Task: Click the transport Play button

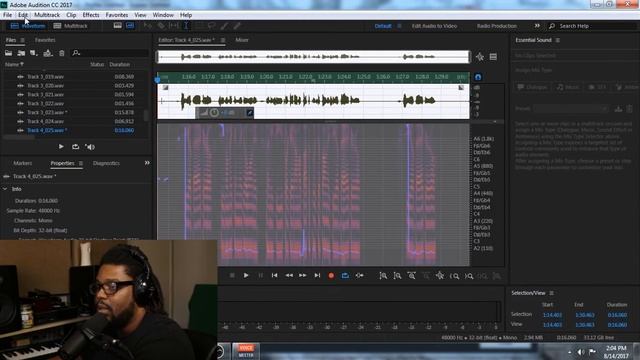Action: [246, 276]
